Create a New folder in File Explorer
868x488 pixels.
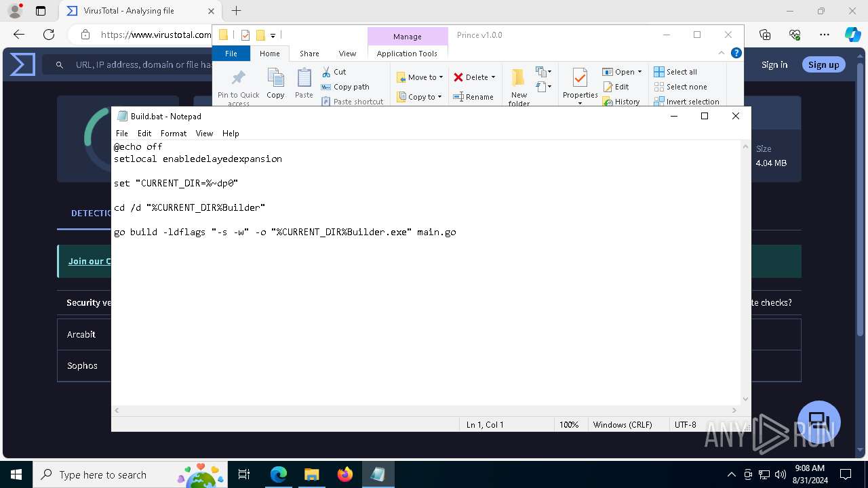pos(519,87)
